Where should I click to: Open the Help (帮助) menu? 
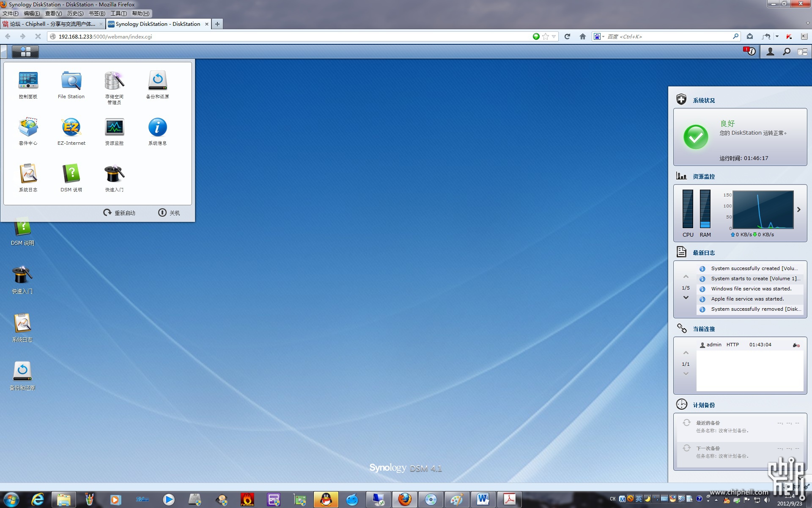click(140, 14)
